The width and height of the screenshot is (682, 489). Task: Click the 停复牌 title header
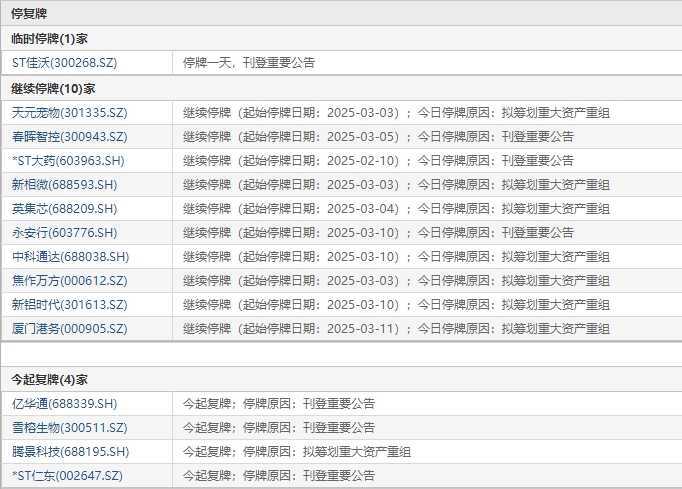(x=29, y=13)
